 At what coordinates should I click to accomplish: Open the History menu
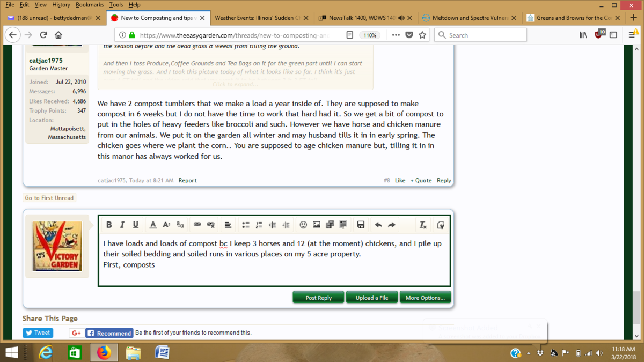coord(61,4)
